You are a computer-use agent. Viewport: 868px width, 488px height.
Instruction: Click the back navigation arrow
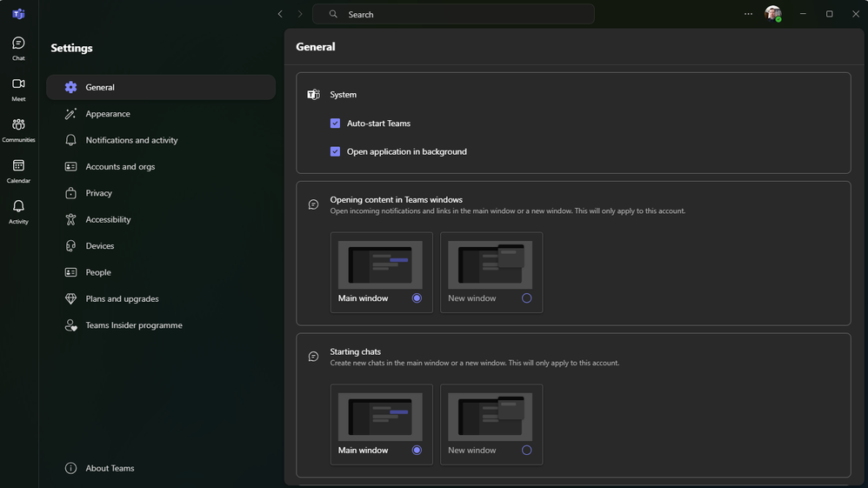click(280, 14)
